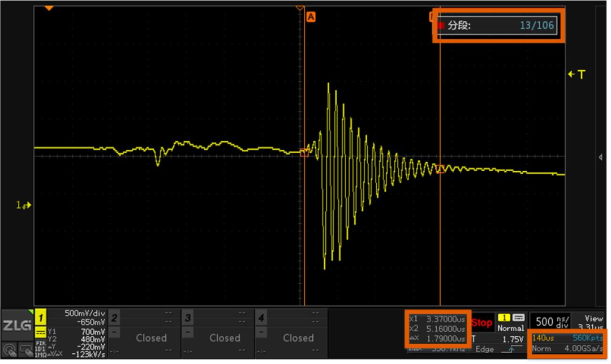Image resolution: width=611 pixels, height=364 pixels.
Task: Click the channel 1 coupling icon
Action: click(x=41, y=333)
